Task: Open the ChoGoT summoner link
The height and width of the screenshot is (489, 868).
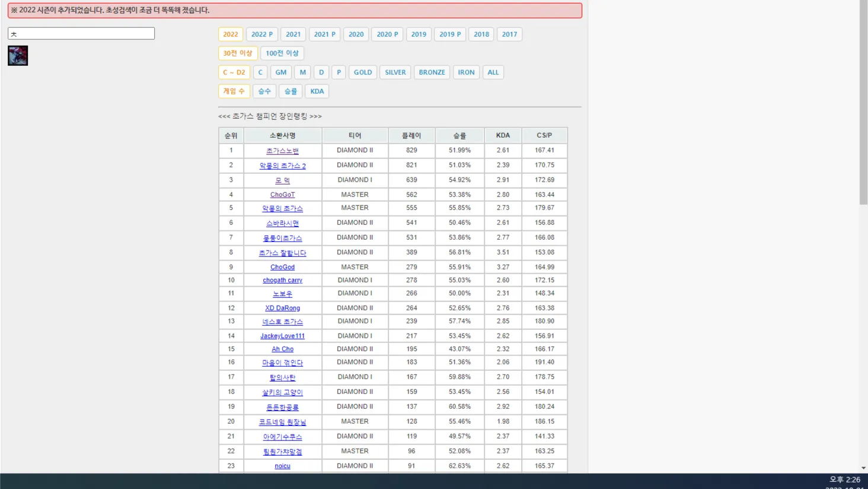Action: point(283,195)
